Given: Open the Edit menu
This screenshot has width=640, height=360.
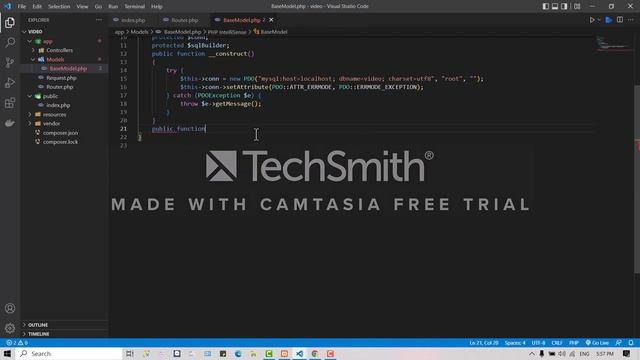Looking at the screenshot, I should pyautogui.click(x=37, y=7).
